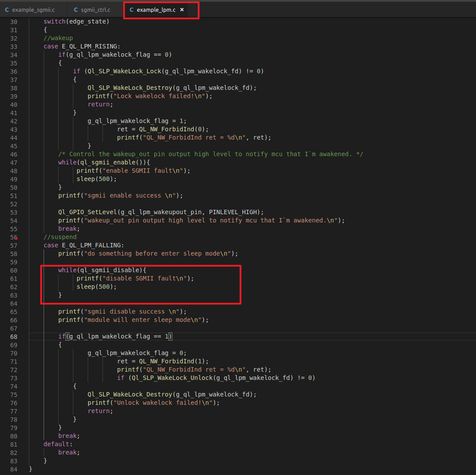Click line number 33 in the gutter
The width and height of the screenshot is (476, 475).
click(x=14, y=47)
